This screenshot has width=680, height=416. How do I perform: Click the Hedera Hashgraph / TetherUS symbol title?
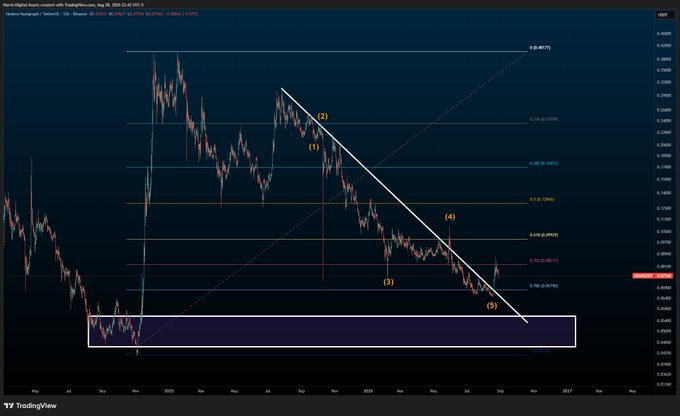[x=35, y=14]
